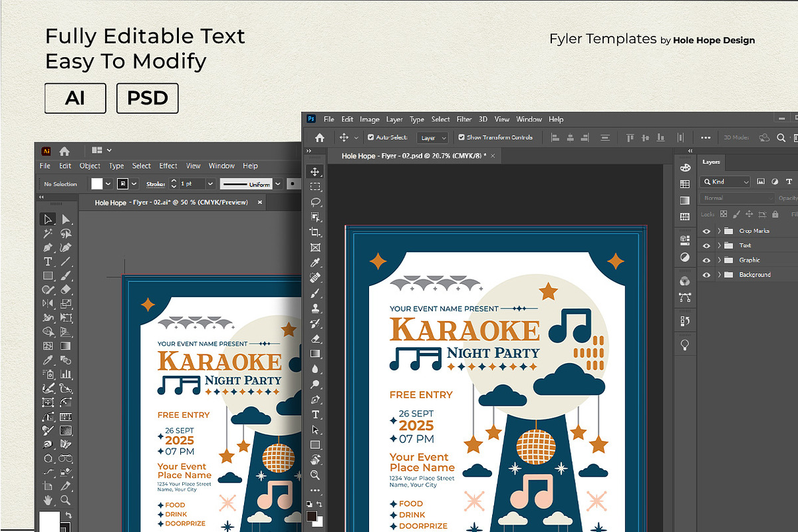This screenshot has height=532, width=798.
Task: Select the Horizontal Type tool in Photoshop
Action: (x=315, y=414)
